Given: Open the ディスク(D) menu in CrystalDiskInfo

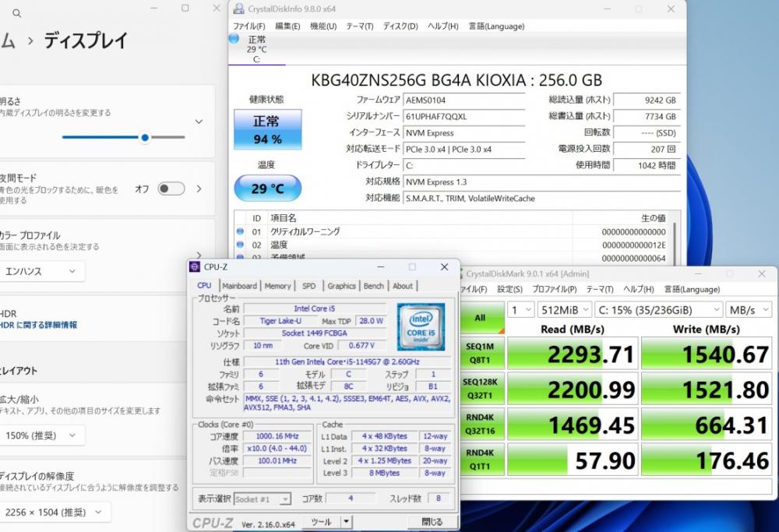Looking at the screenshot, I should [x=400, y=26].
